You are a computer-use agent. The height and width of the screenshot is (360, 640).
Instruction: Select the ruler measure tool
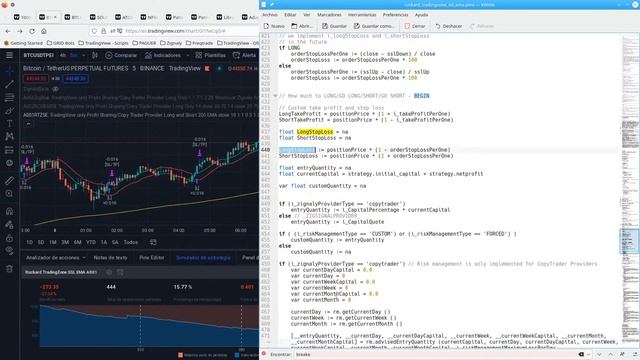coord(9,180)
